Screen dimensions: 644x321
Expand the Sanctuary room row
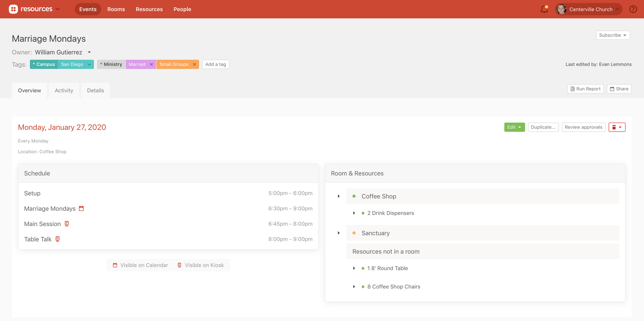point(338,233)
